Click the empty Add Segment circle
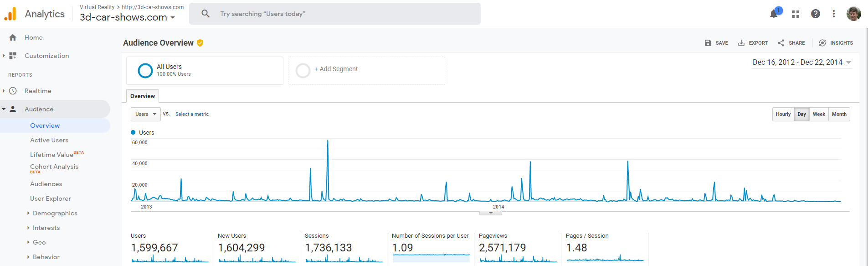 (x=303, y=71)
